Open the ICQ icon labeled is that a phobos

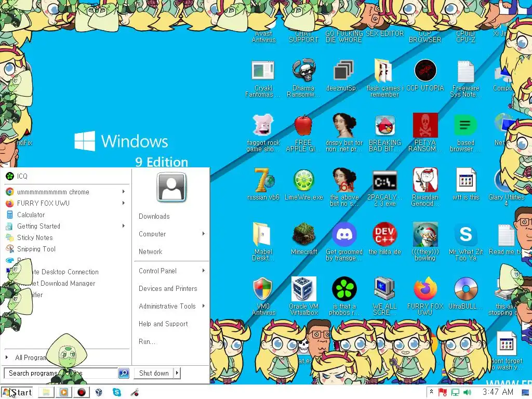[x=344, y=289]
